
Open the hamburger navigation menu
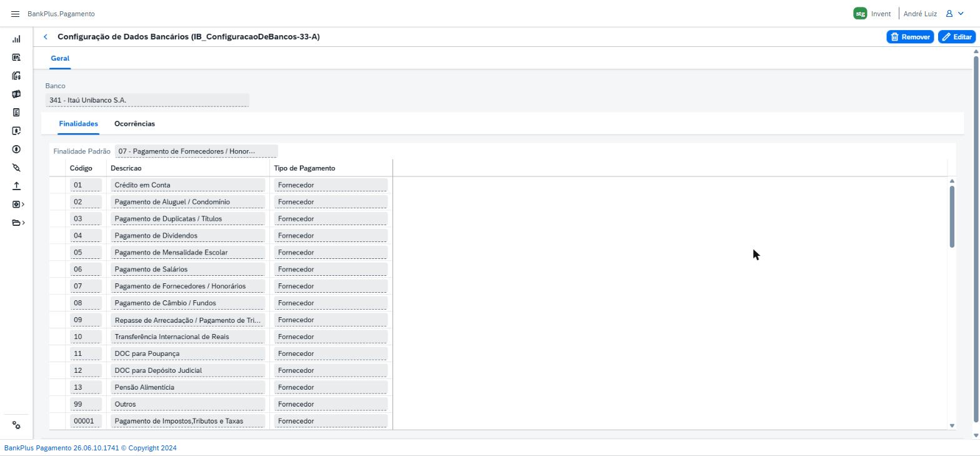point(16,14)
